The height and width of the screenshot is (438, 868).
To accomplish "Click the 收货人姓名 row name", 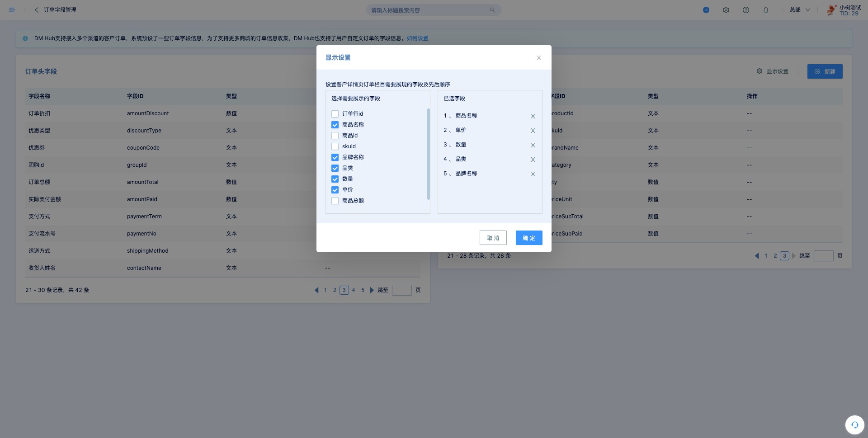I will tap(42, 268).
